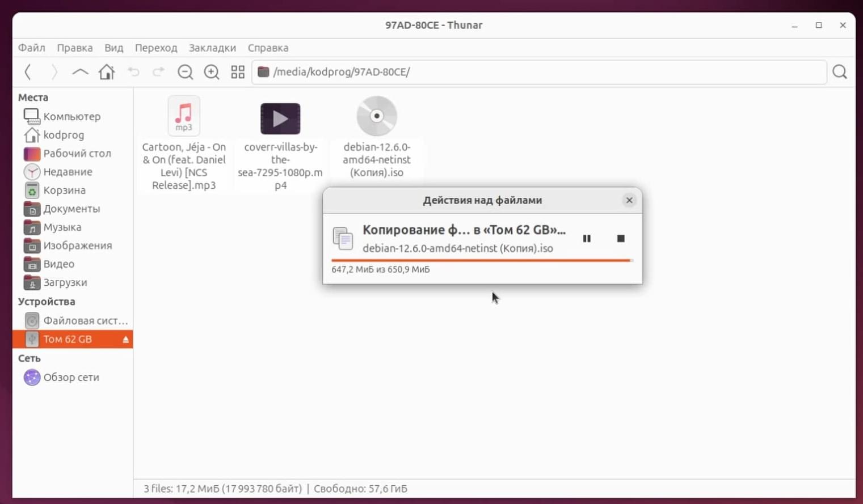Select the debian-12.6.0 iso disc icon
This screenshot has width=863, height=504.
pyautogui.click(x=377, y=116)
